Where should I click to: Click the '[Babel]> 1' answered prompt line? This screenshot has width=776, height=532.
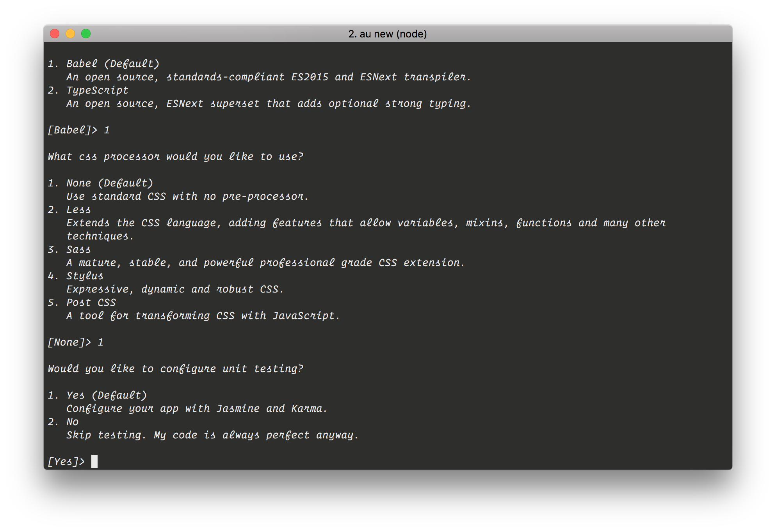(x=78, y=130)
